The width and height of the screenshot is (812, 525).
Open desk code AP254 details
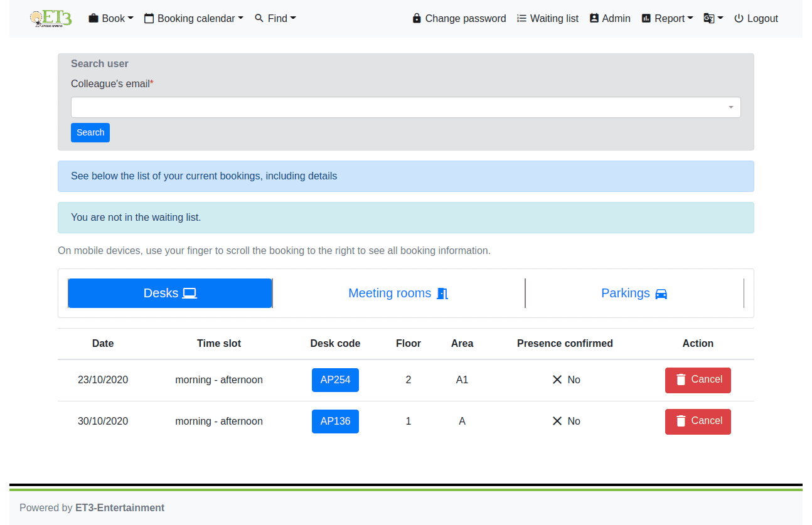coord(335,380)
